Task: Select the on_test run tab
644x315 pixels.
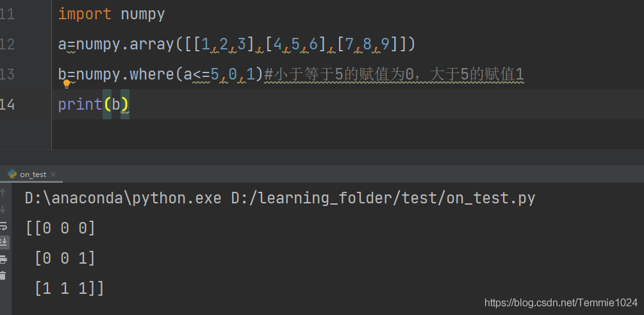Action: pos(33,175)
